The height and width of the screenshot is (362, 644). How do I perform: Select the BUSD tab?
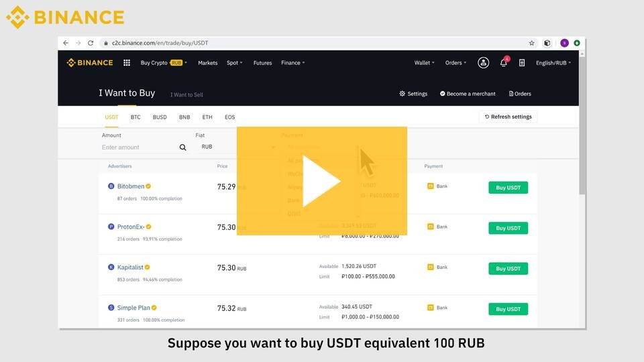pyautogui.click(x=160, y=117)
